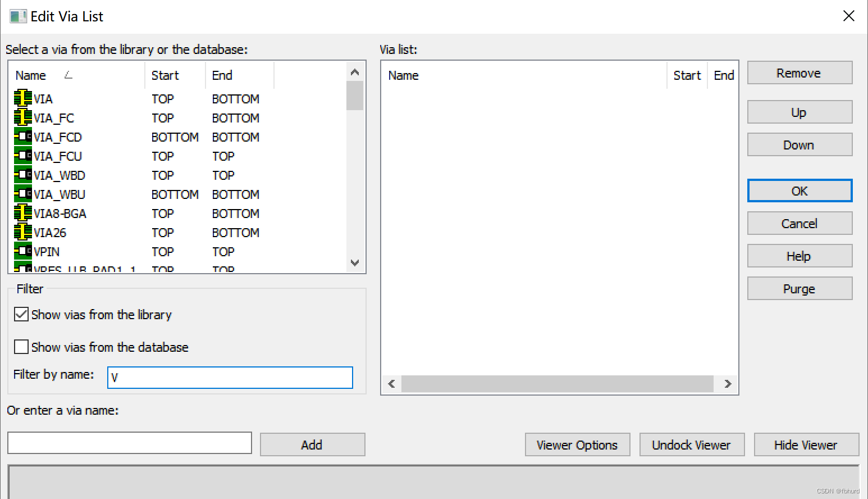
Task: Click the VIA_FCD via icon
Action: pos(22,137)
